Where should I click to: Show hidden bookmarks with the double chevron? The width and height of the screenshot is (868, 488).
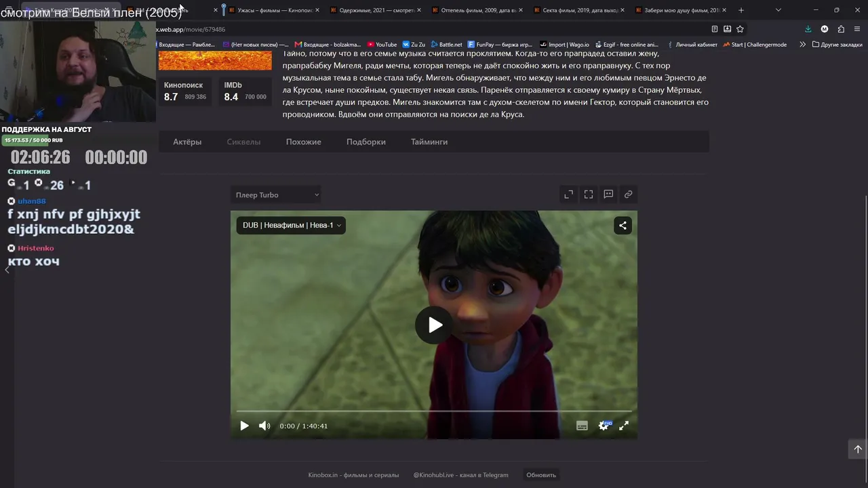tap(802, 45)
